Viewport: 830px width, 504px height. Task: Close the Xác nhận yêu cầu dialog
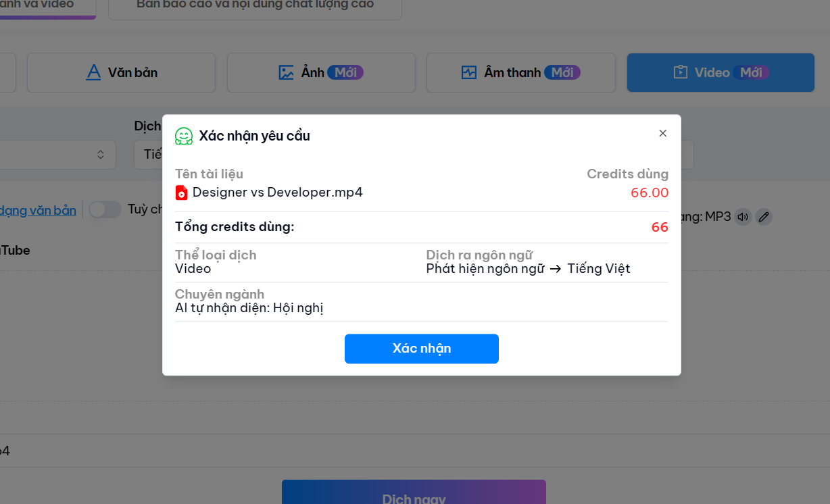point(662,133)
